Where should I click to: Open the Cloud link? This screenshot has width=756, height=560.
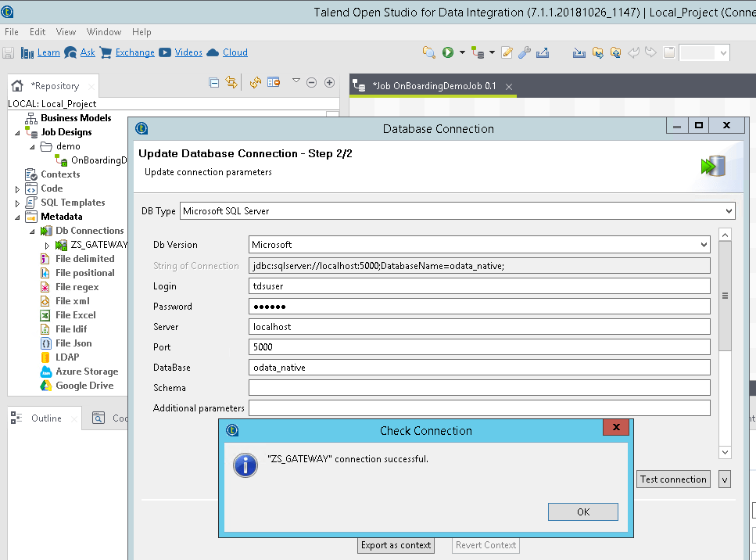[235, 52]
